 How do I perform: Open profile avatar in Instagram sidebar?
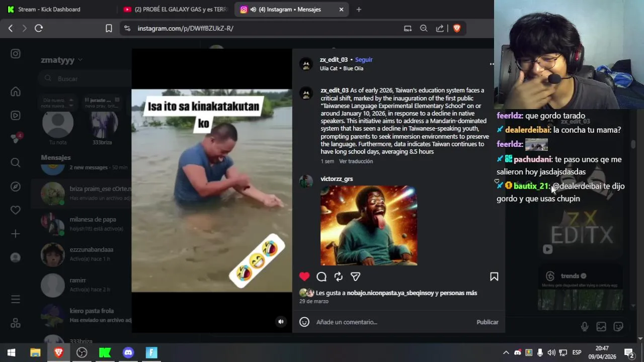tap(16, 257)
